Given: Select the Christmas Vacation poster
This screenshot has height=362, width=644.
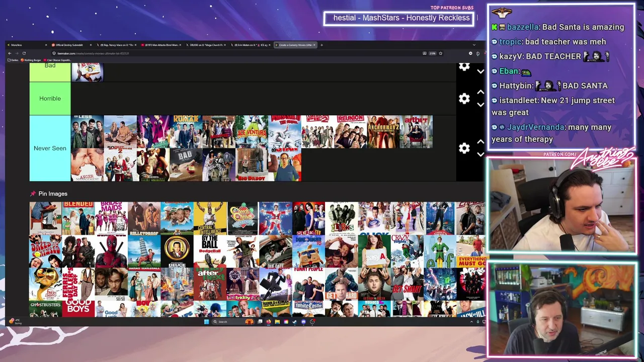Looking at the screenshot, I should 275,218.
